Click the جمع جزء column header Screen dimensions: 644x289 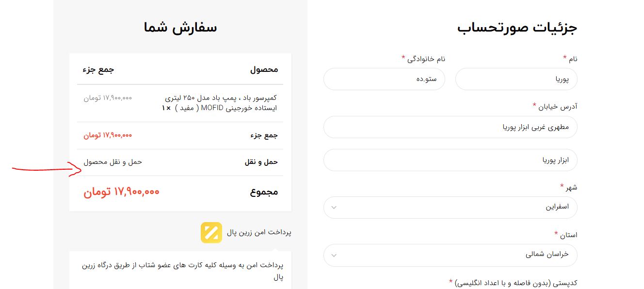coord(98,69)
